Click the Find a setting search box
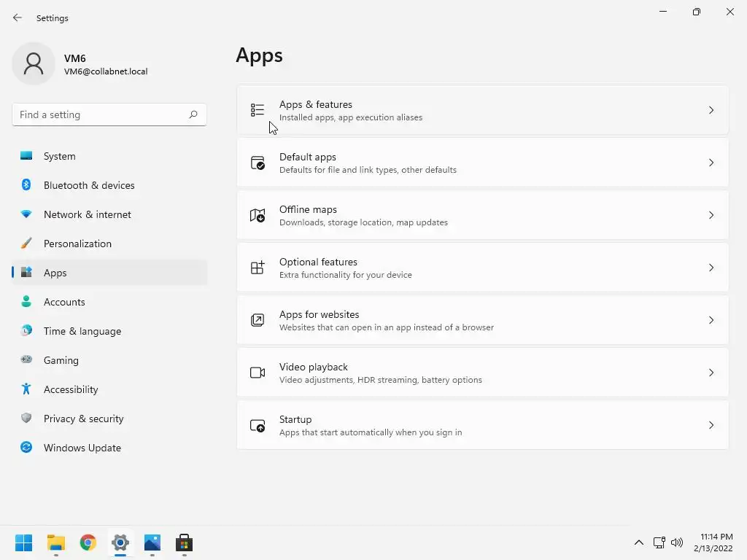This screenshot has width=747, height=560. pos(101,114)
